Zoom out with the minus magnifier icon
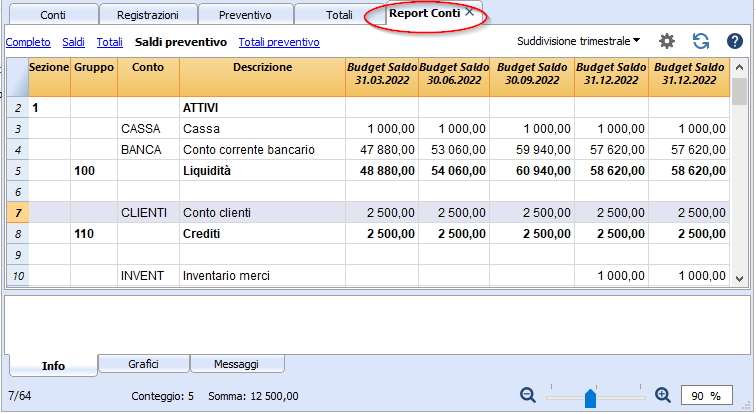756x414 pixels. (x=528, y=396)
